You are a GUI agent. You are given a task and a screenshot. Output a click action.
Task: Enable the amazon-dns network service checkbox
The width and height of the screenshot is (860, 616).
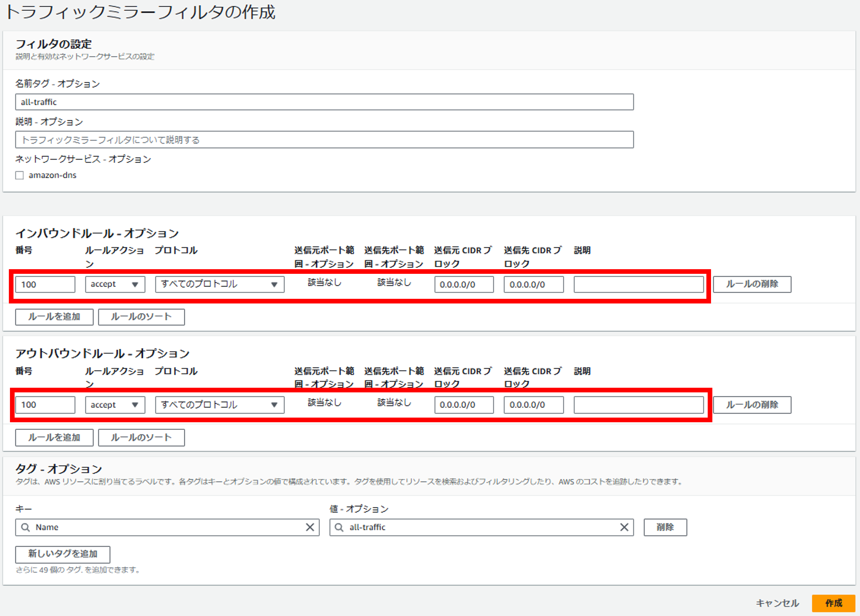pos(19,175)
